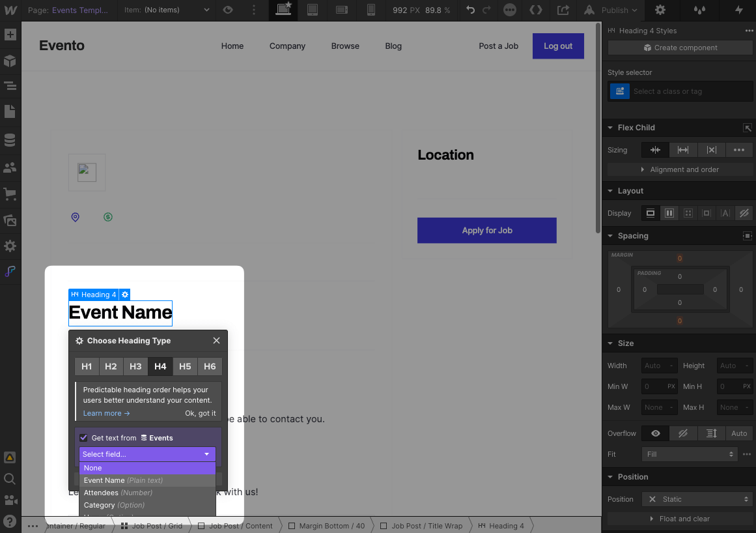Open the Users panel

[x=10, y=168]
